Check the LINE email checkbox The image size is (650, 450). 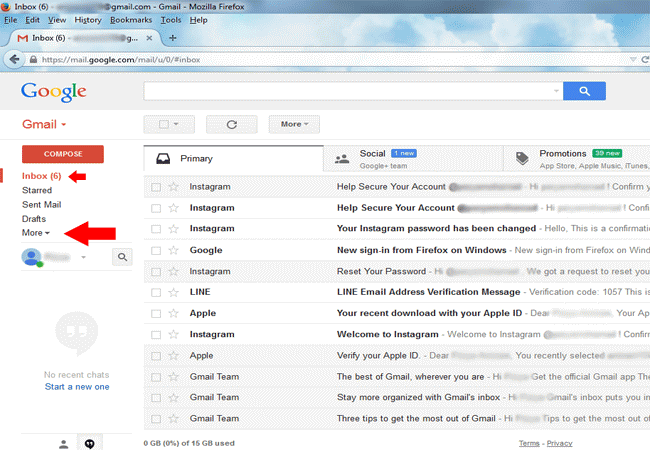pos(156,293)
